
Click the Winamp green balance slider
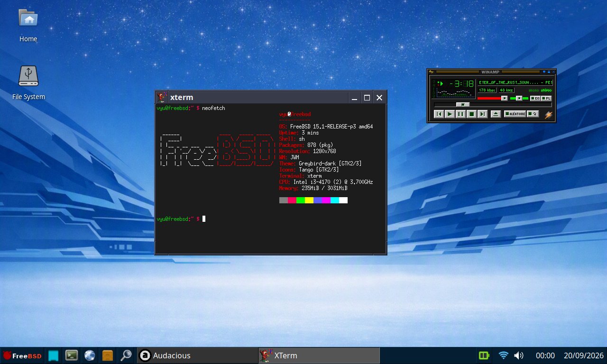pos(519,98)
